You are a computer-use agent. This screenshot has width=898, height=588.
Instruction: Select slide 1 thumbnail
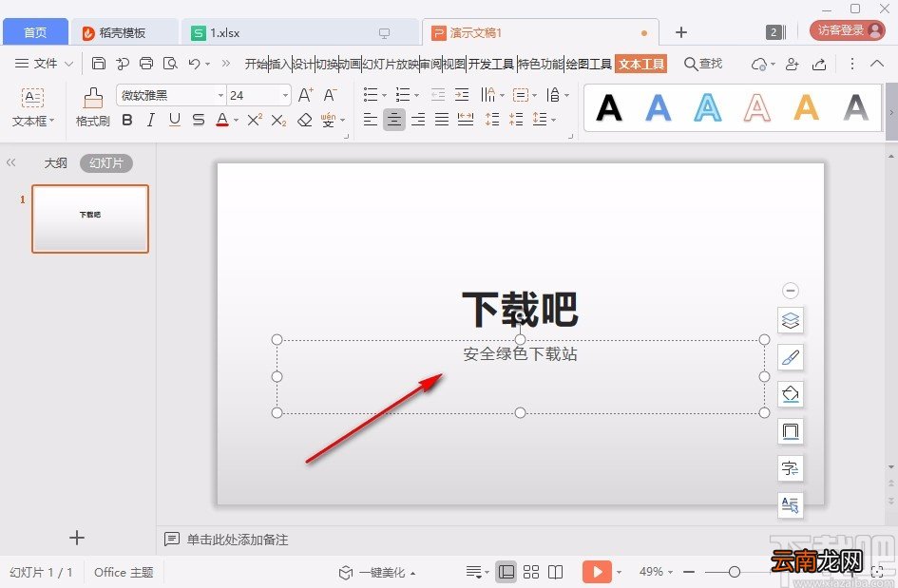pos(90,218)
